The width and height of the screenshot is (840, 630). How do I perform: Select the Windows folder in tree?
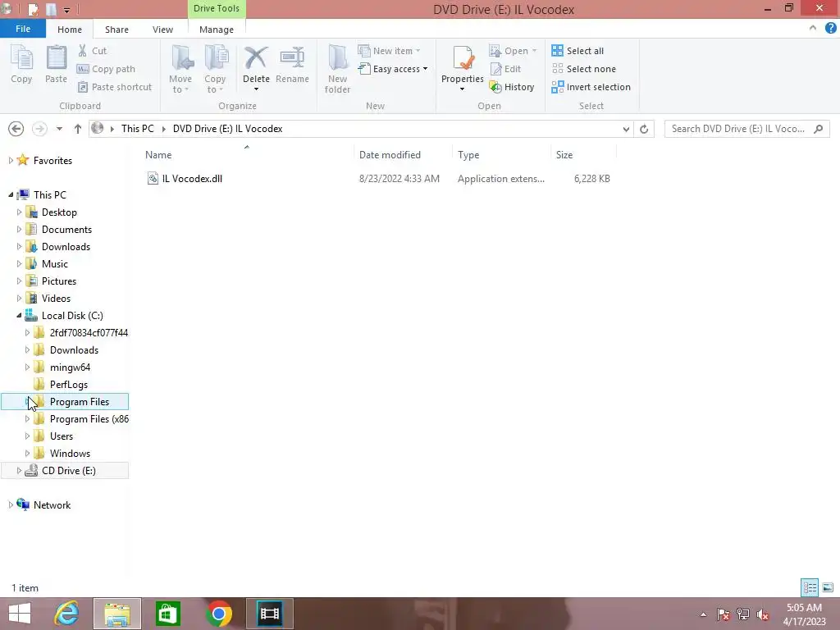coord(70,453)
